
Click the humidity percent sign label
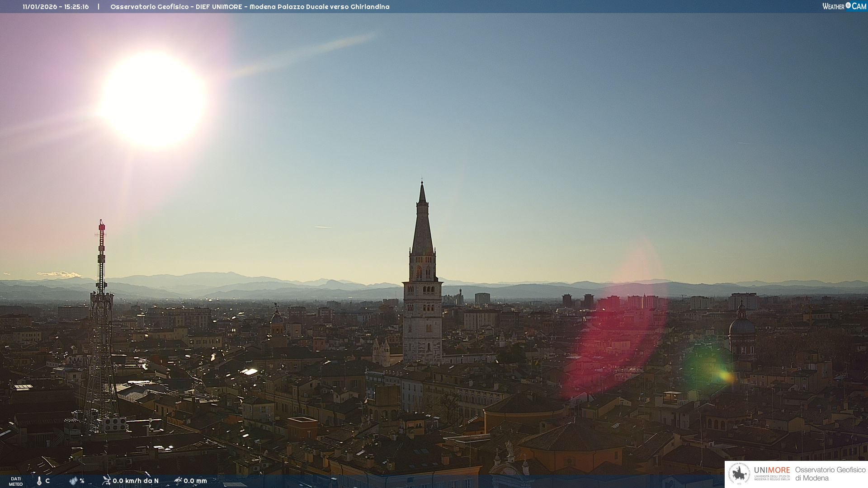[82, 481]
